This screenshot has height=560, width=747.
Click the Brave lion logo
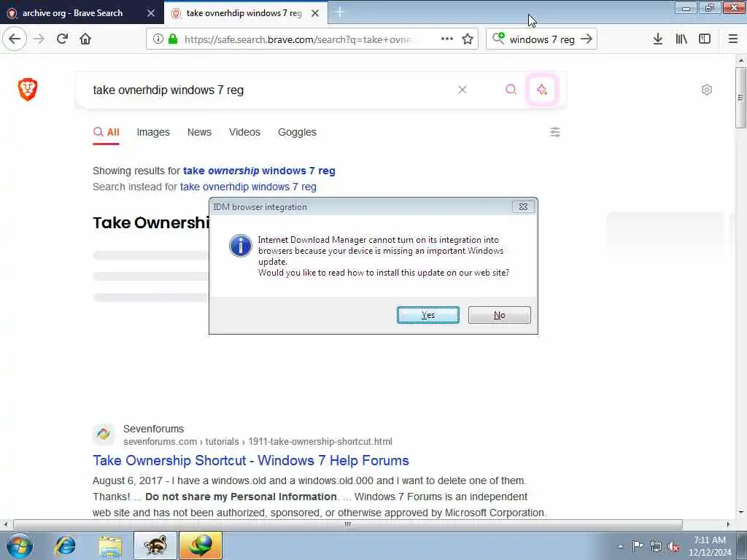click(x=28, y=89)
